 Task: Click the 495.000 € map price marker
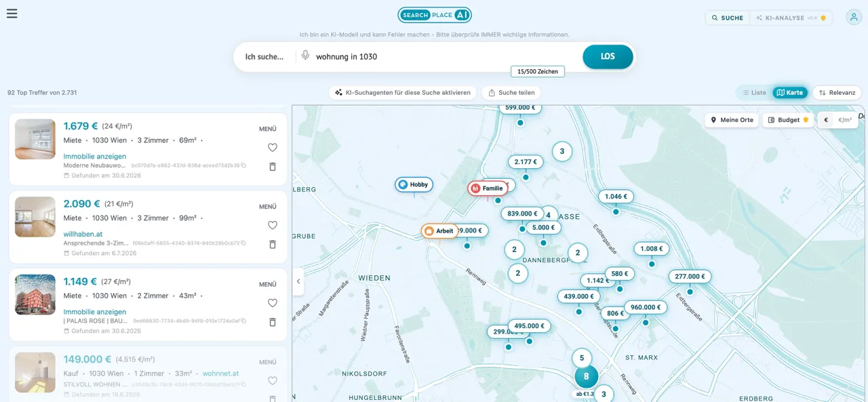coord(530,326)
